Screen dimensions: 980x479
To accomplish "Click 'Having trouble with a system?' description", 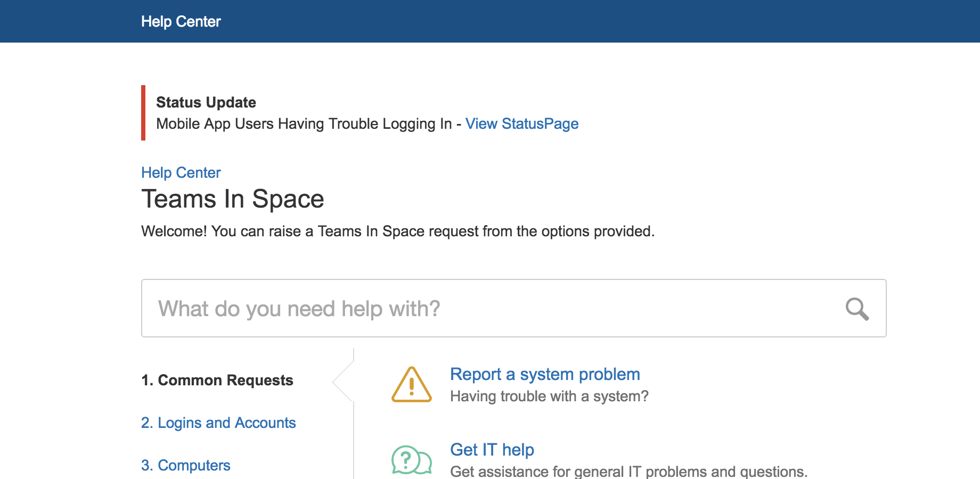I will click(549, 397).
